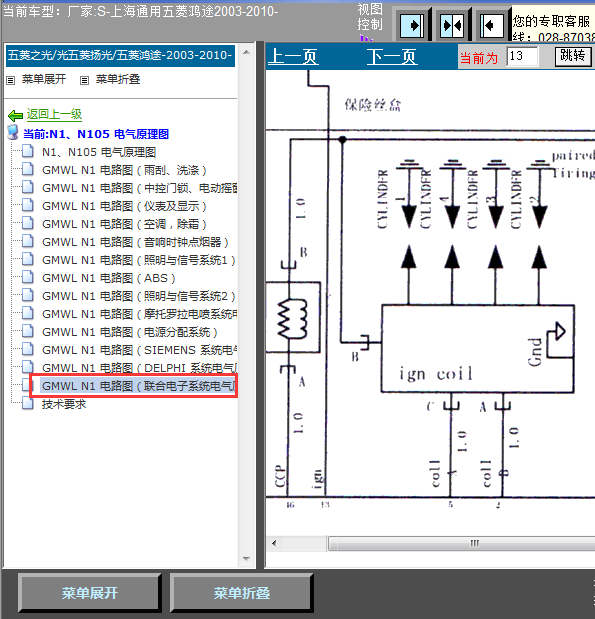Viewport: 595px width, 619px height.
Task: Open GMWL N1 电路图(照明与信号系统2)
Action: pyautogui.click(x=139, y=296)
